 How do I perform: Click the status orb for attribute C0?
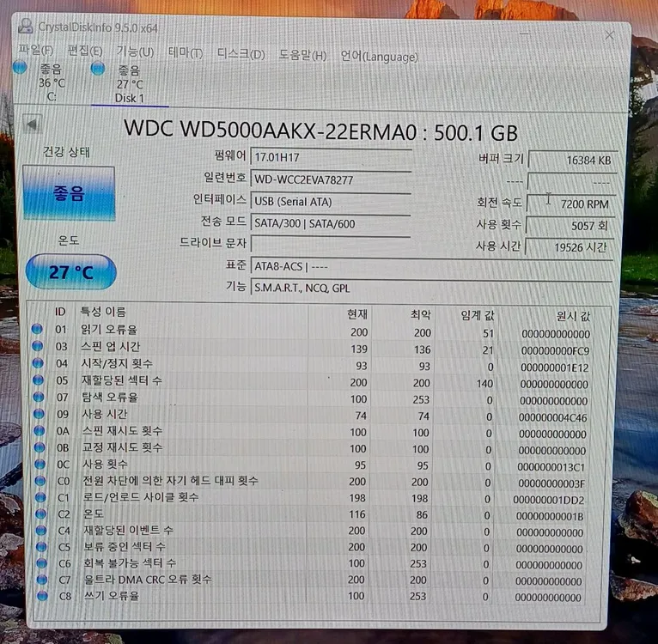(40, 480)
